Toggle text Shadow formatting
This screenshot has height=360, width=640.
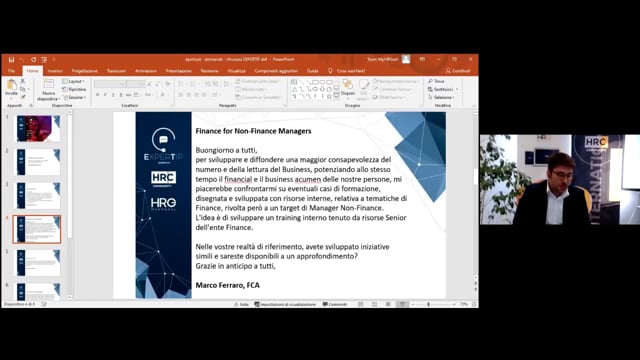coord(121,95)
